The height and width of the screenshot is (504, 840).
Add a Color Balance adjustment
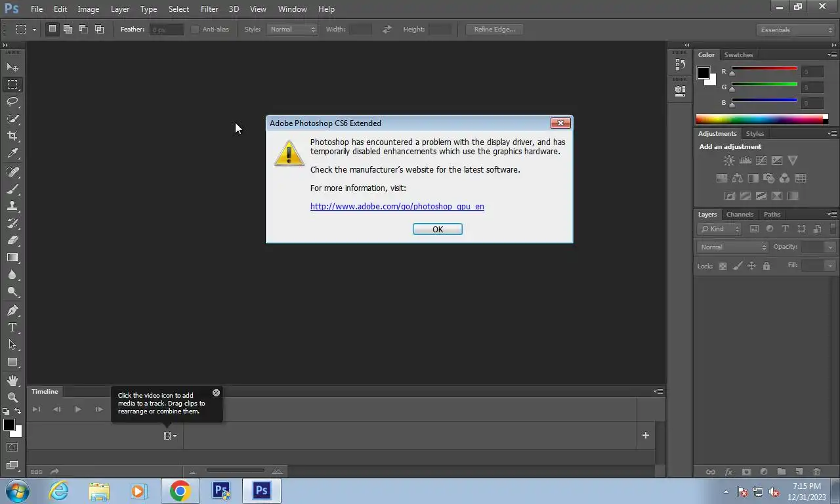[737, 178]
